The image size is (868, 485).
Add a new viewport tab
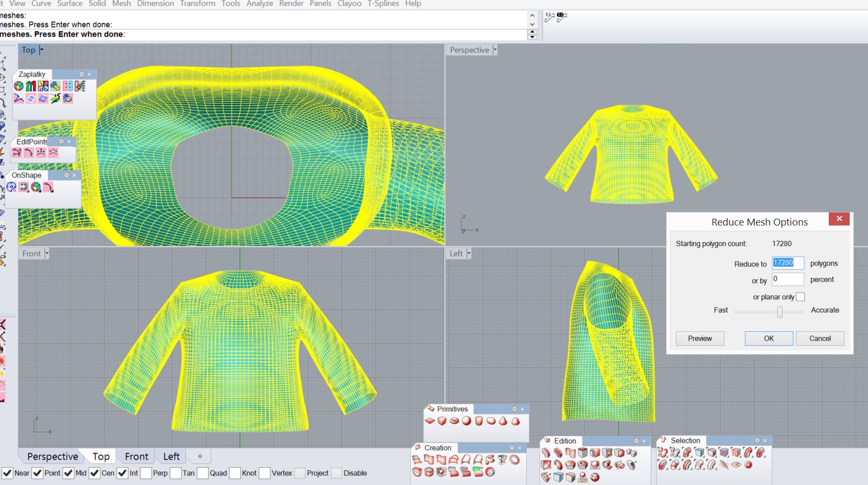pos(200,457)
